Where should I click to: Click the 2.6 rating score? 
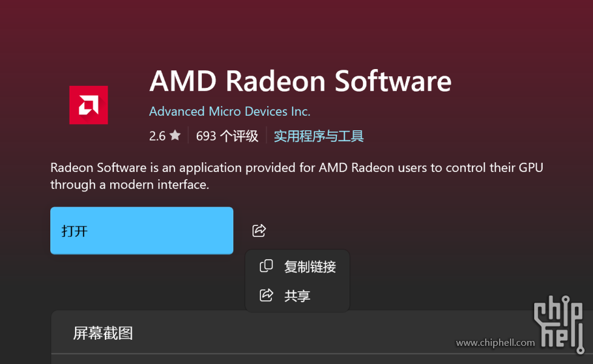pos(157,136)
